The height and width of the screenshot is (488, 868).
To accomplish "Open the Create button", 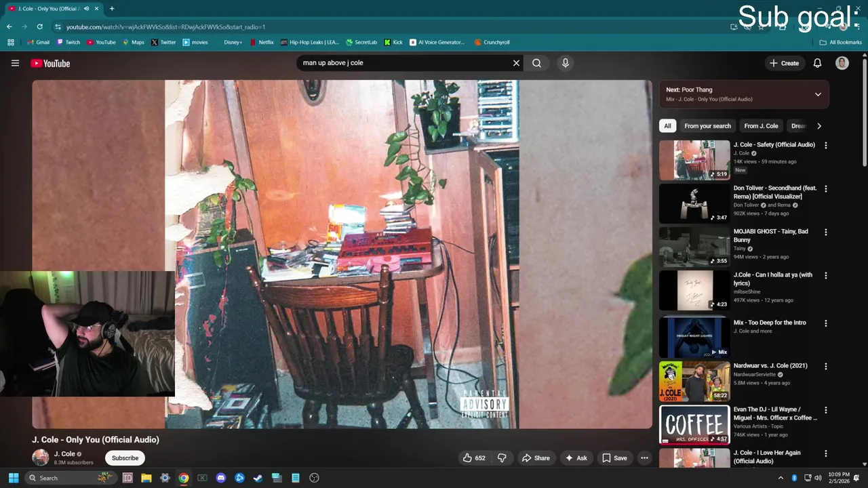I will (784, 63).
